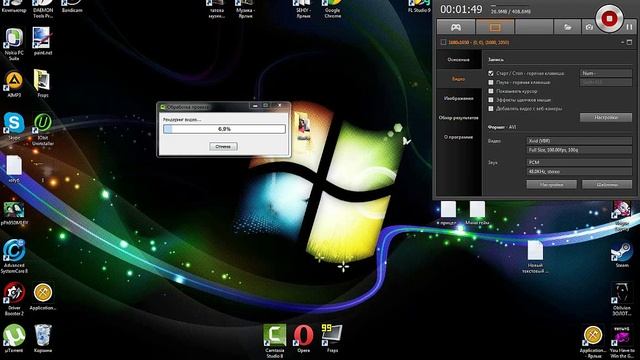Open Steam desktop icon
Screen dimensions: 640x360
622,254
